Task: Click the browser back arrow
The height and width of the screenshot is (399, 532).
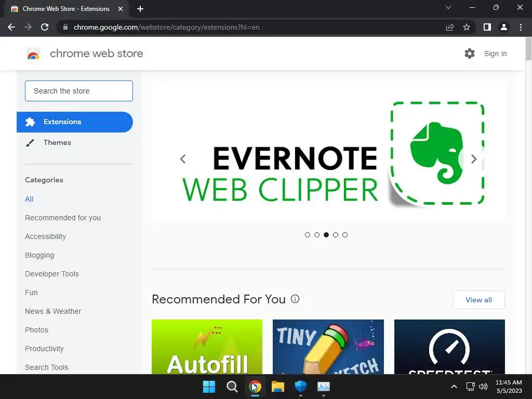Action: (x=11, y=27)
